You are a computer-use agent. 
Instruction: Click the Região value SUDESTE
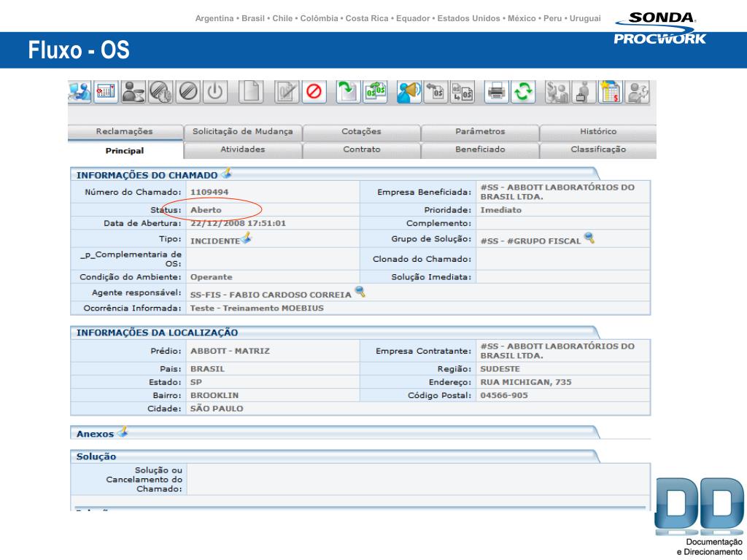pos(500,369)
